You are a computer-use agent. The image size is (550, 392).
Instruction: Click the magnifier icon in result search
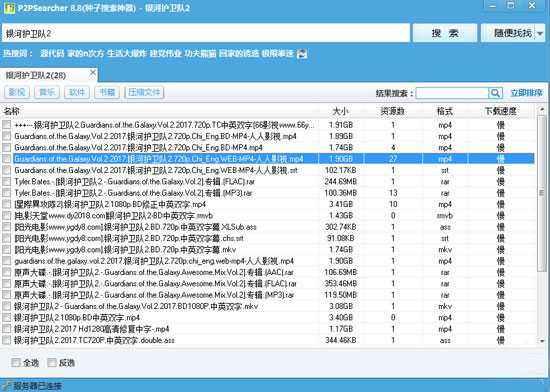coord(495,93)
